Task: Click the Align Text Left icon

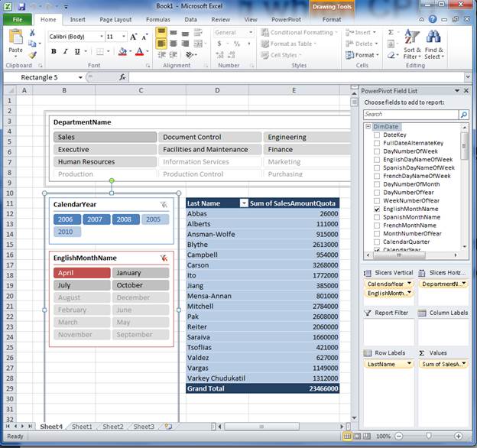Action: click(161, 44)
